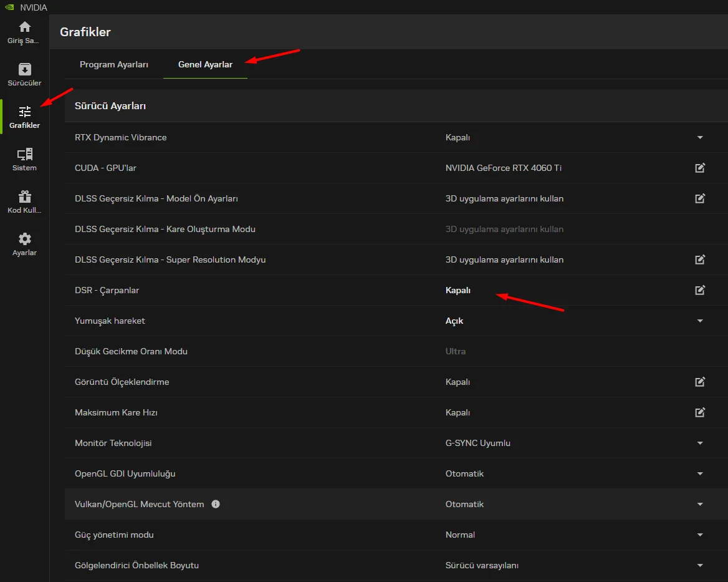Click NVIDIA GeForce RTX 4060 Ti value
Screen dimensions: 728x582
point(503,168)
